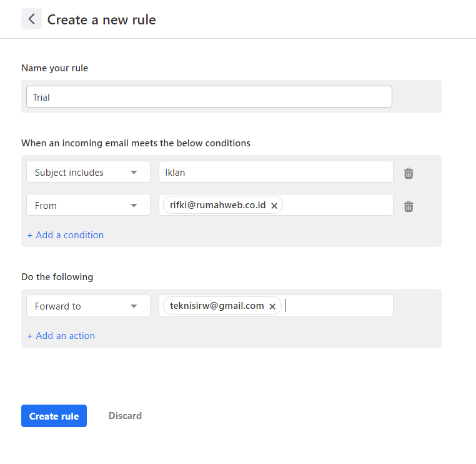Screen dimensions: 476x464
Task: Open the Forward to action dropdown
Action: click(x=88, y=306)
